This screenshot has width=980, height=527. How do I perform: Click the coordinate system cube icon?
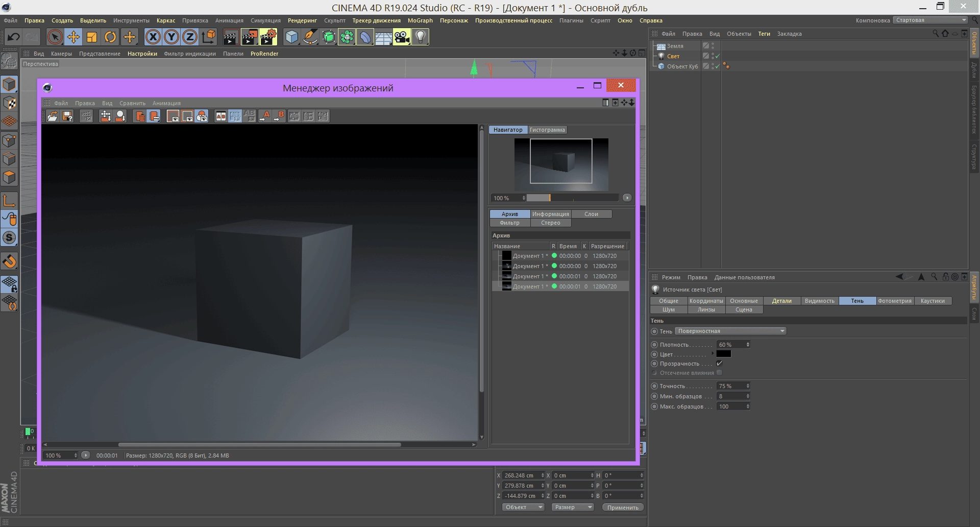[x=209, y=37]
